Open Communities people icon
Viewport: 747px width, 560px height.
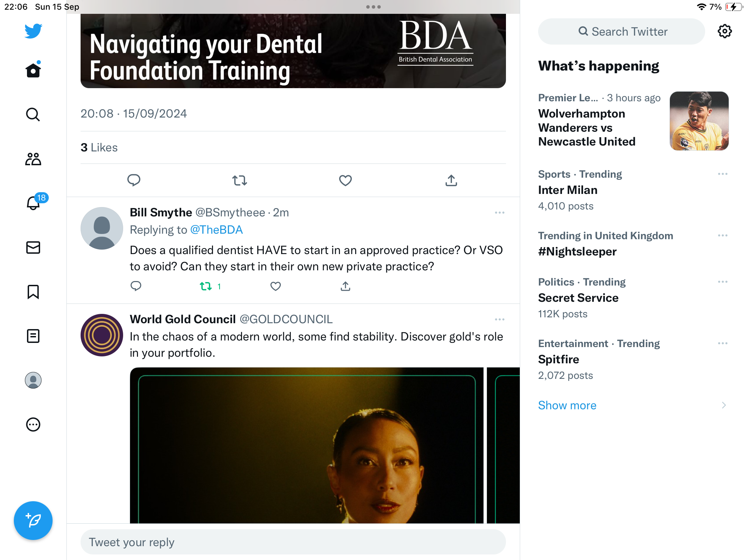(x=33, y=159)
